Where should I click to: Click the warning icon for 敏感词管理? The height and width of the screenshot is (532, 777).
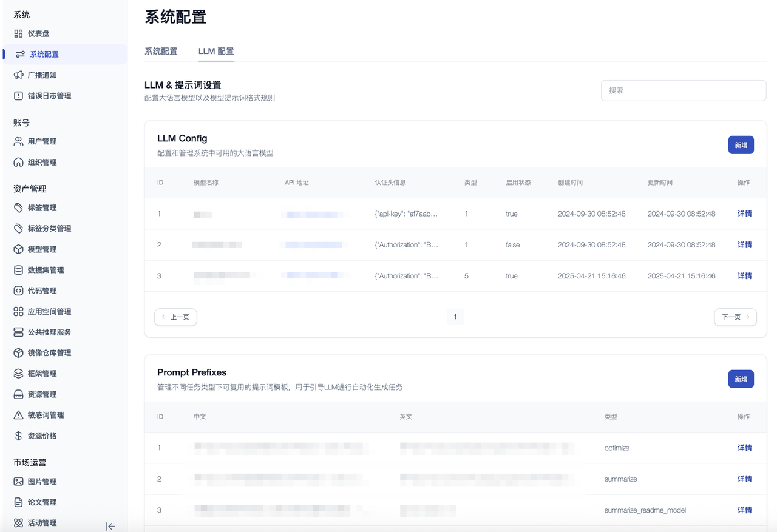pos(18,415)
